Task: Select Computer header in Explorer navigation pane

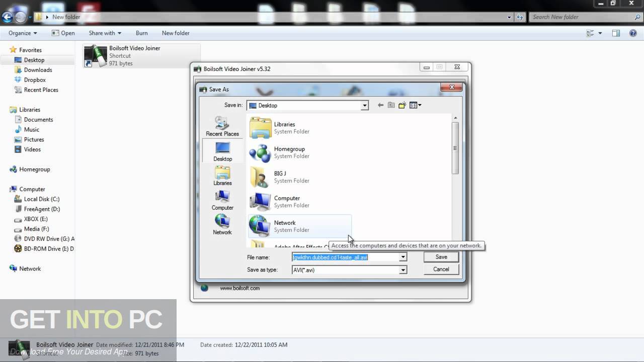Action: (x=32, y=189)
